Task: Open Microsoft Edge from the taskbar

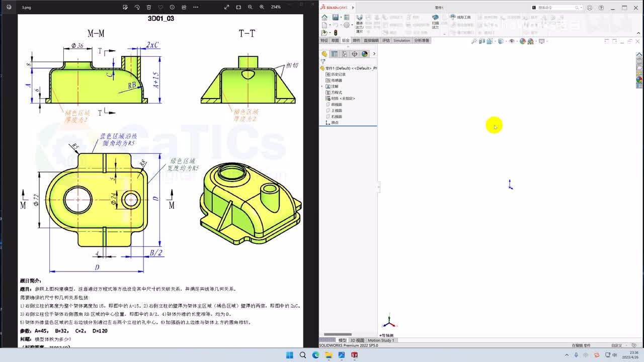Action: tap(315, 355)
